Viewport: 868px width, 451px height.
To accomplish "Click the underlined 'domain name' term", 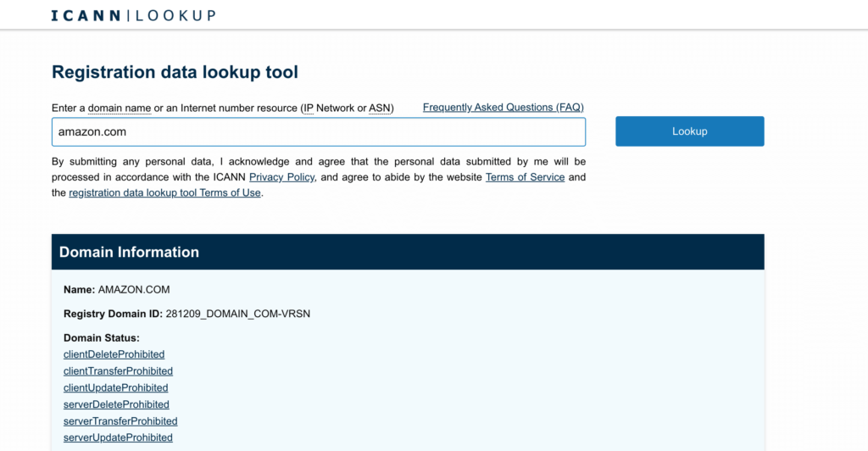I will 120,108.
